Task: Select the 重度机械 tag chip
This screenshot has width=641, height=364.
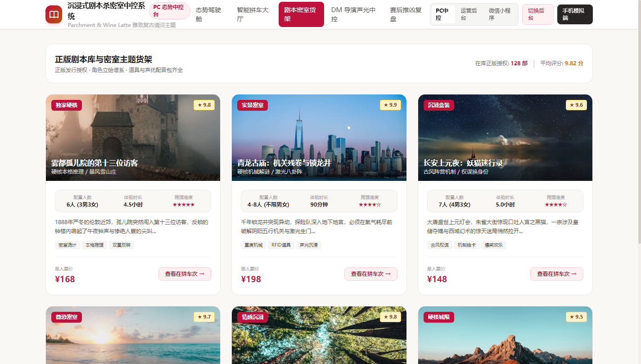Action: pyautogui.click(x=253, y=245)
